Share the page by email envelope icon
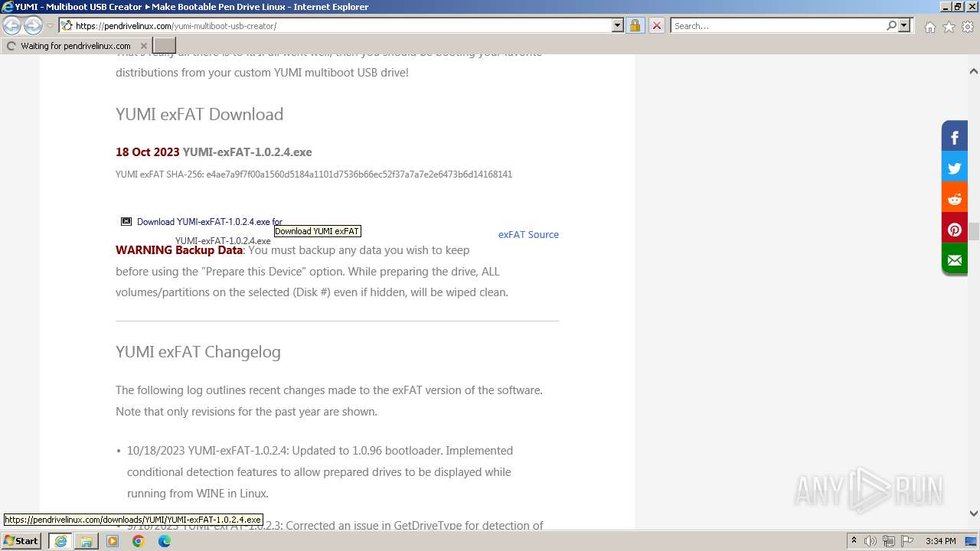Image resolution: width=980 pixels, height=551 pixels. tap(955, 259)
